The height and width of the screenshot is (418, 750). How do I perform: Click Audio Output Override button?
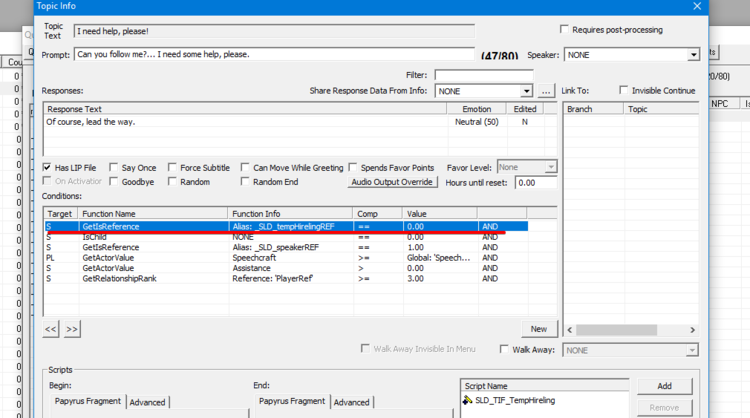(x=392, y=182)
